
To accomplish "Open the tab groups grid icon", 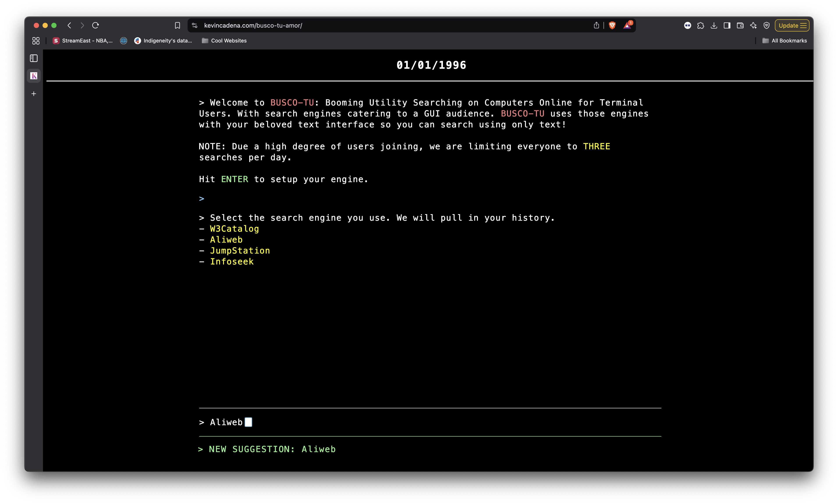I will coord(36,41).
